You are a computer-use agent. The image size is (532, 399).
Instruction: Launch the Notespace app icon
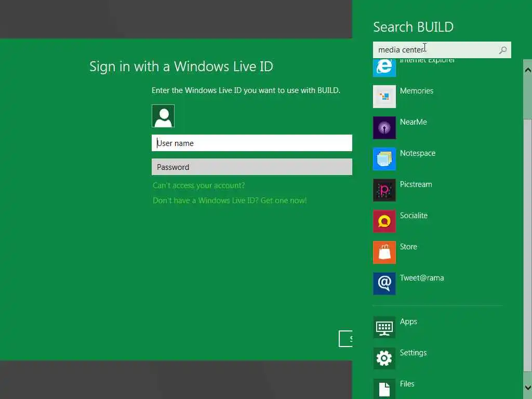[384, 159]
